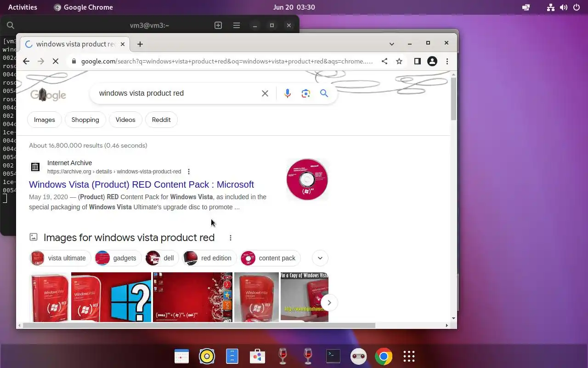The width and height of the screenshot is (588, 368).
Task: View site information lock icon
Action: [73, 61]
